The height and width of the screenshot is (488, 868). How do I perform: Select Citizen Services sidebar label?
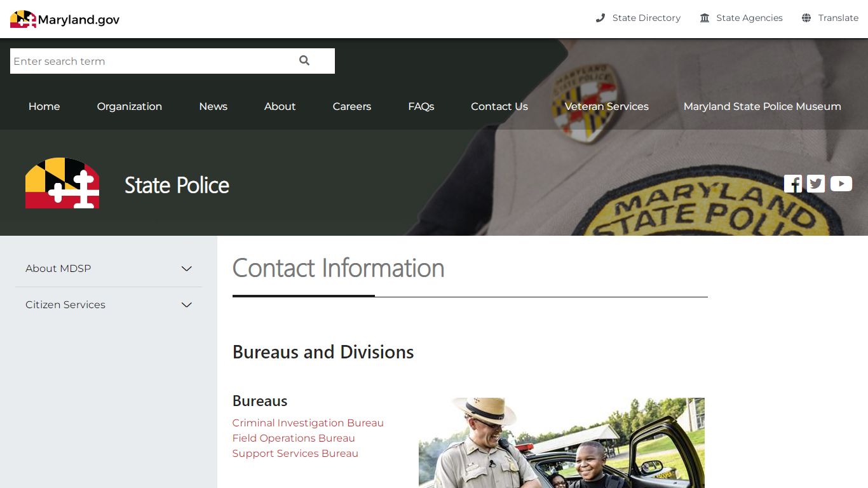(65, 304)
